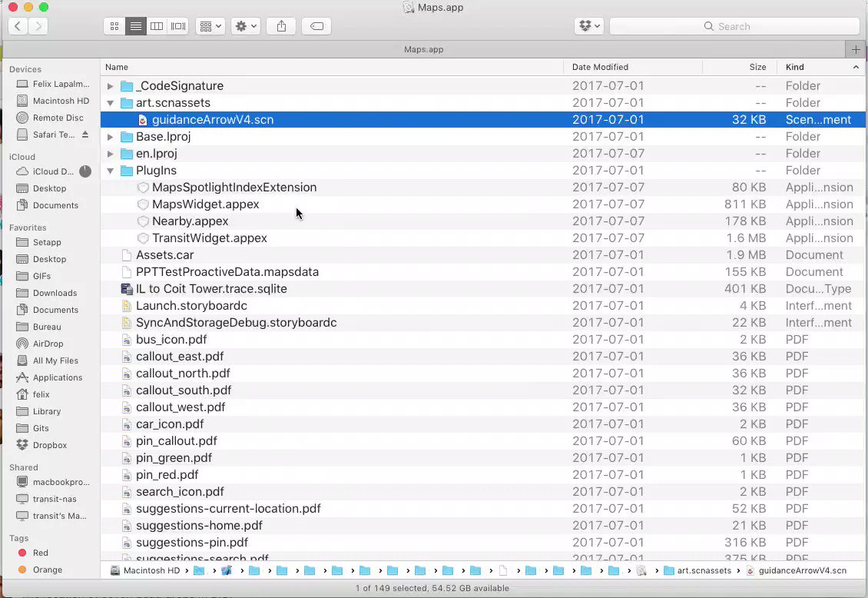Image resolution: width=868 pixels, height=598 pixels.
Task: Eject the Safari Te... volume
Action: [x=84, y=135]
